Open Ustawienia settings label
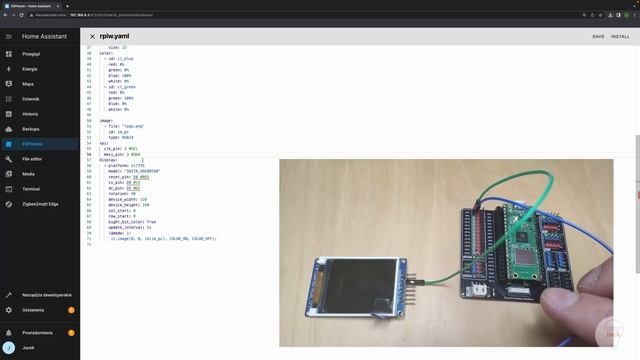This screenshot has width=640, height=360. point(33,310)
